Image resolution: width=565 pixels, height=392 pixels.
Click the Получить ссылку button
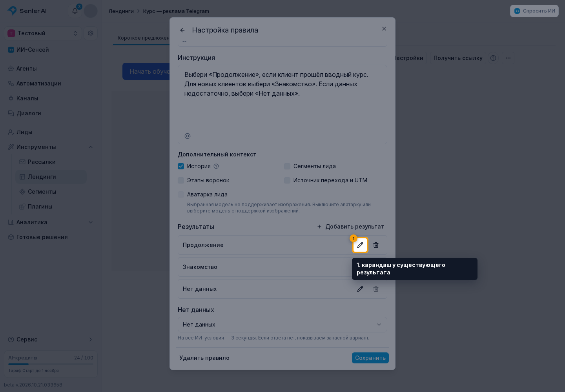click(458, 58)
